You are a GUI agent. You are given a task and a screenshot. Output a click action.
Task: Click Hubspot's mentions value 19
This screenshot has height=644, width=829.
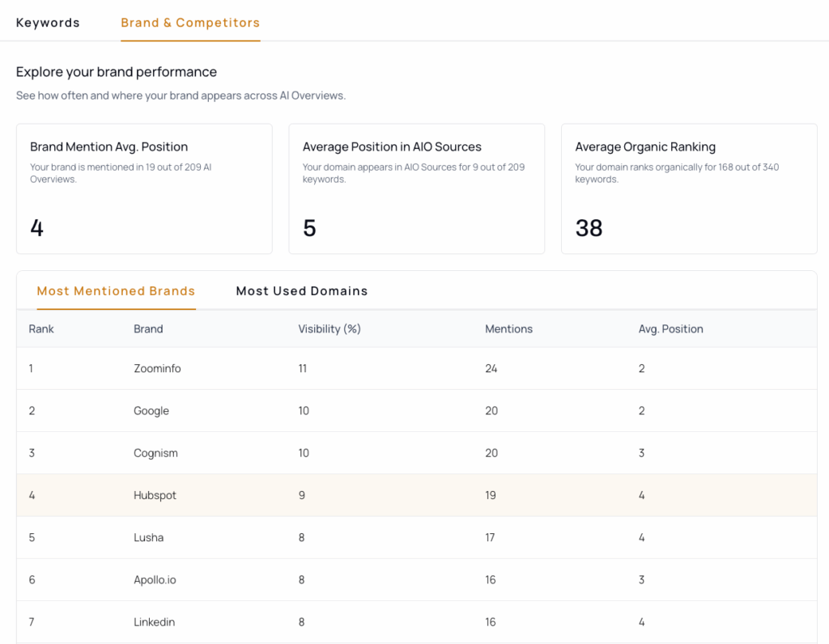tap(491, 495)
